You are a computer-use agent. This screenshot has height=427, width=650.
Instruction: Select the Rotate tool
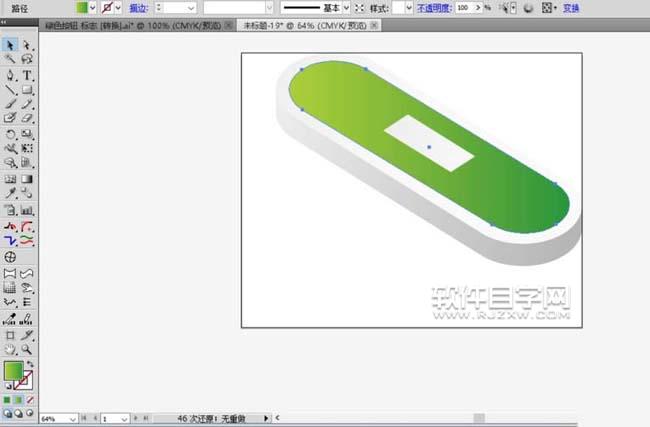[10, 134]
